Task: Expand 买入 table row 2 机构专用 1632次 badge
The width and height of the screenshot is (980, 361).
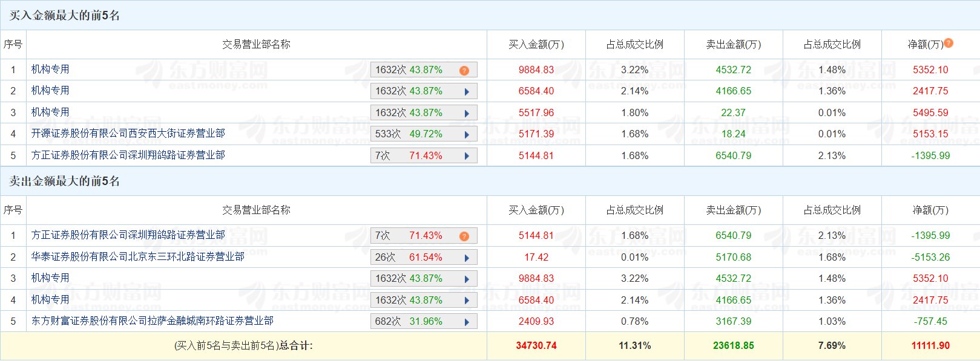Action: [467, 92]
